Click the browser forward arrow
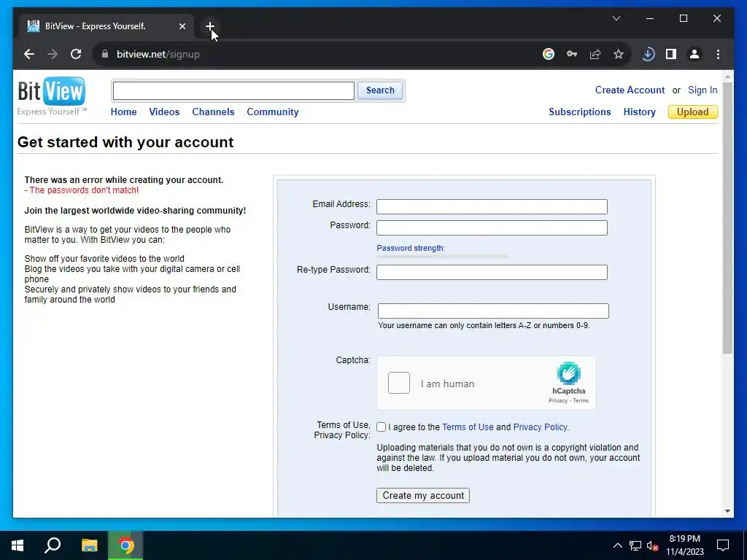The image size is (747, 560). (x=53, y=54)
